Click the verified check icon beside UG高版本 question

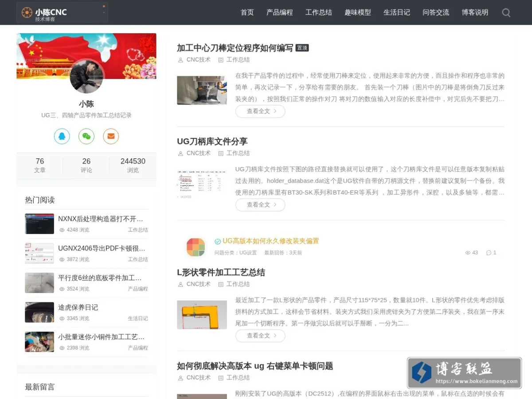(218, 241)
